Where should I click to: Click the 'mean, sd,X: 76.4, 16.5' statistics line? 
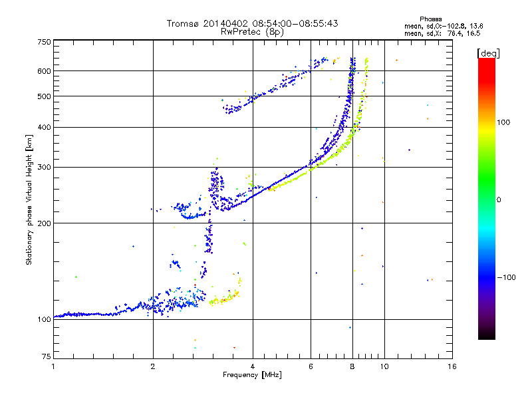(x=442, y=33)
